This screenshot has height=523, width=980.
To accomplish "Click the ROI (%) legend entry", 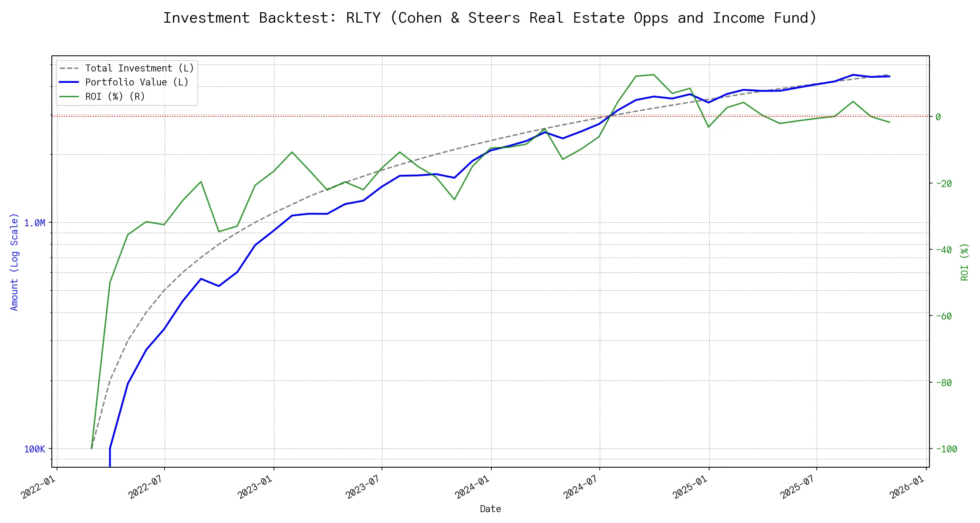I will (115, 96).
